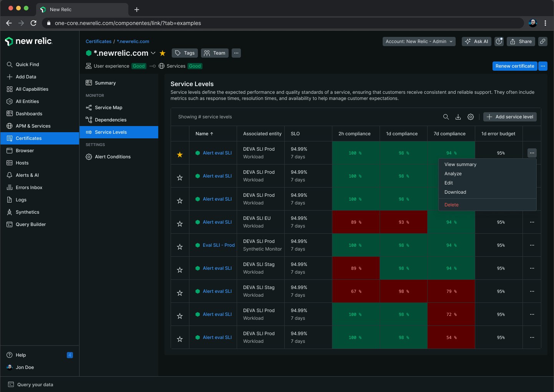Star the Eval SLI - Prod row

[180, 247]
